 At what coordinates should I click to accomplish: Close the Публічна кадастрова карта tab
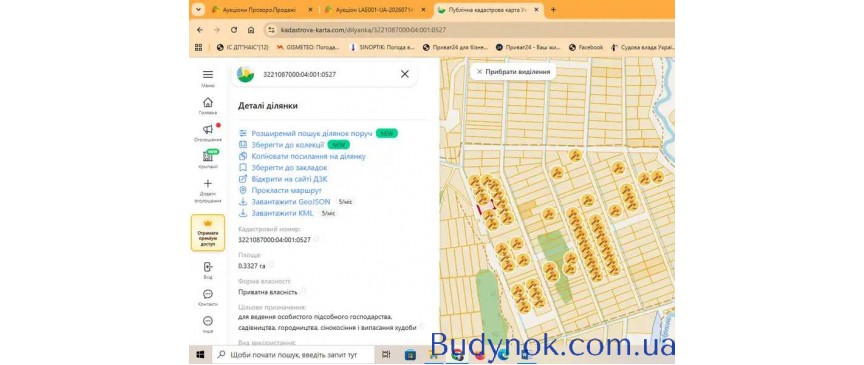(x=537, y=9)
